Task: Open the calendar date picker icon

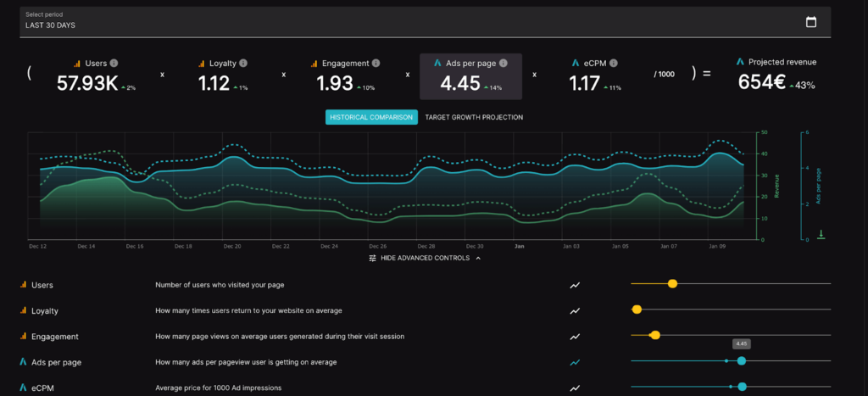Action: (x=810, y=22)
